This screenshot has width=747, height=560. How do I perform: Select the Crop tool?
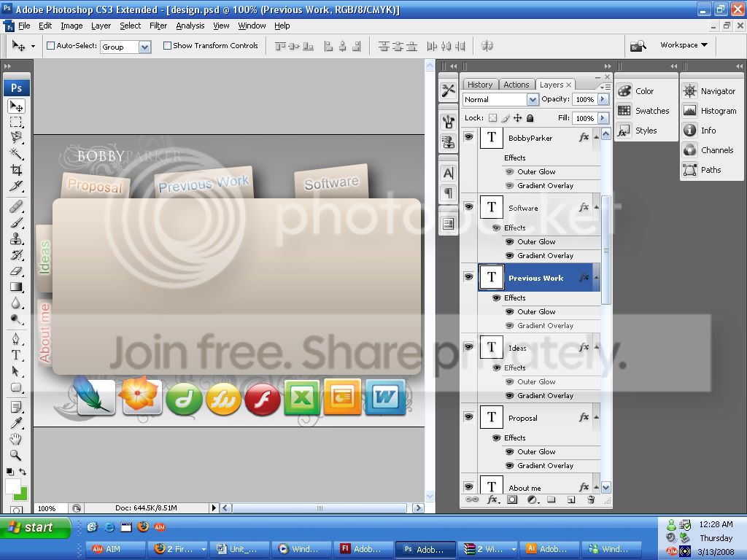point(16,169)
